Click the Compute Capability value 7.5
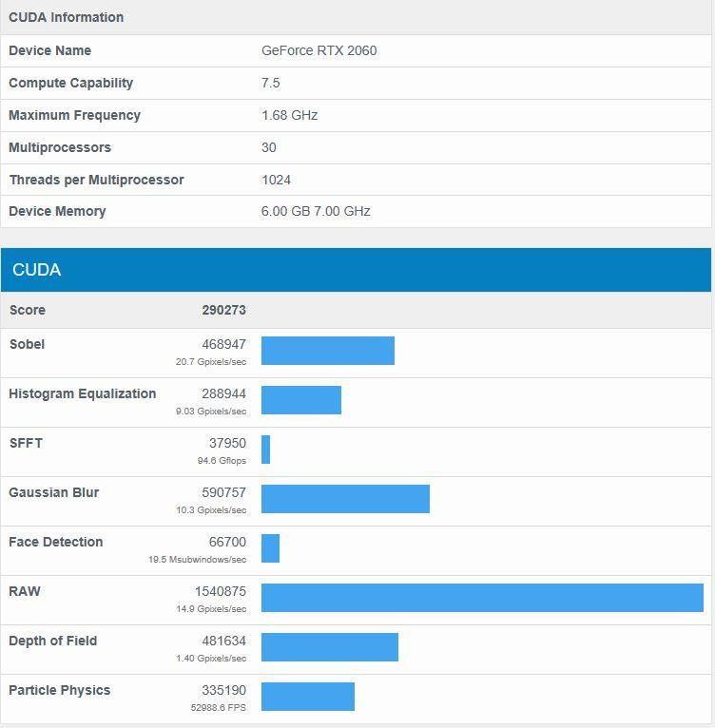 [x=270, y=83]
